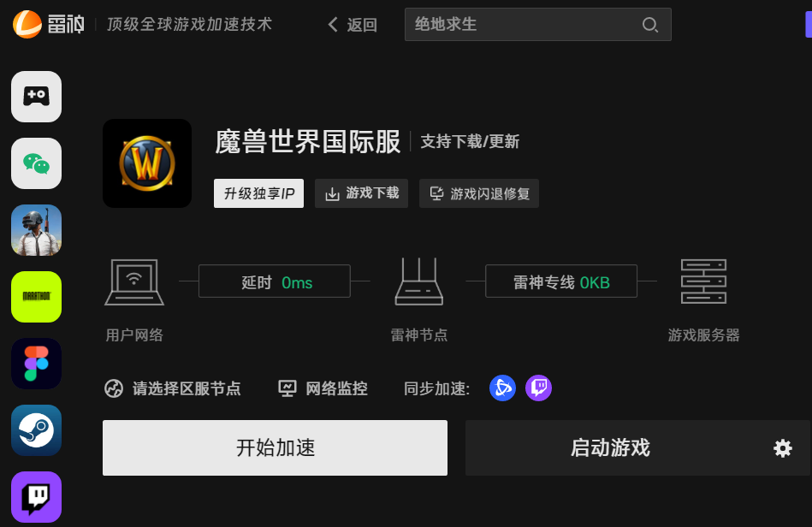The width and height of the screenshot is (812, 527).
Task: Enable 升级独享IP dedicated IP upgrade
Action: 258,192
